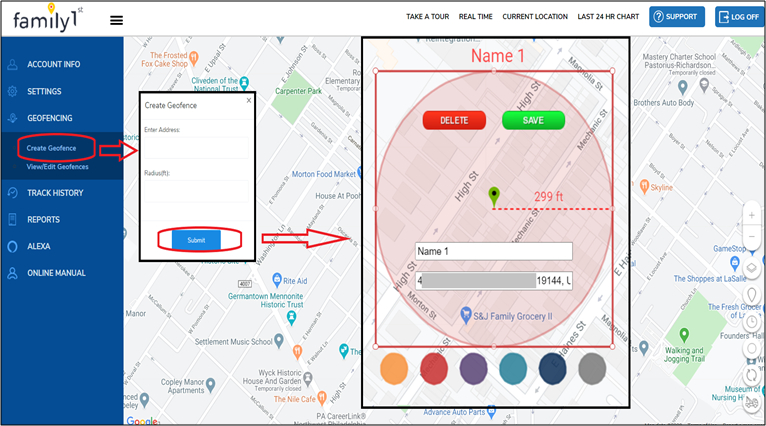Click the Account Info person icon
766x426 pixels.
13,64
